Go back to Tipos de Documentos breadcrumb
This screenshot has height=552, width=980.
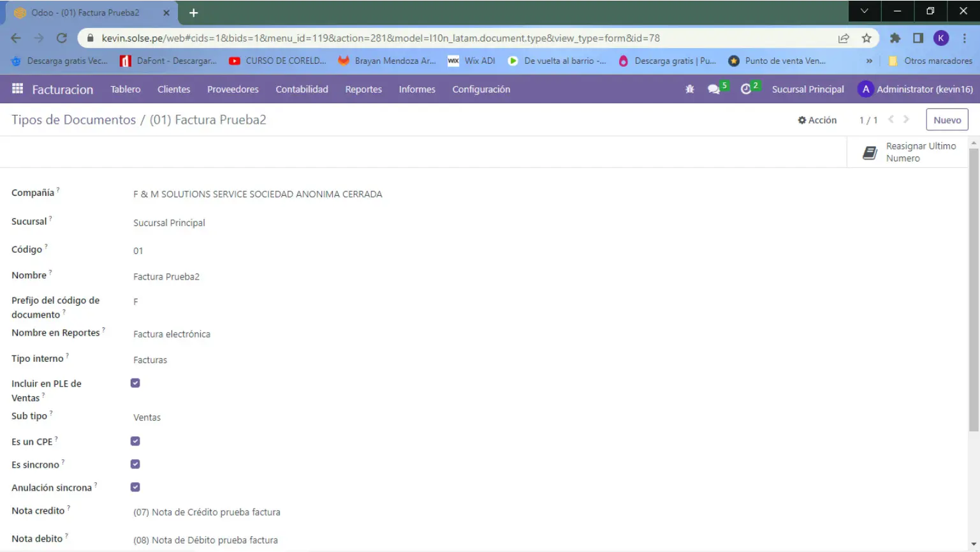pos(73,120)
